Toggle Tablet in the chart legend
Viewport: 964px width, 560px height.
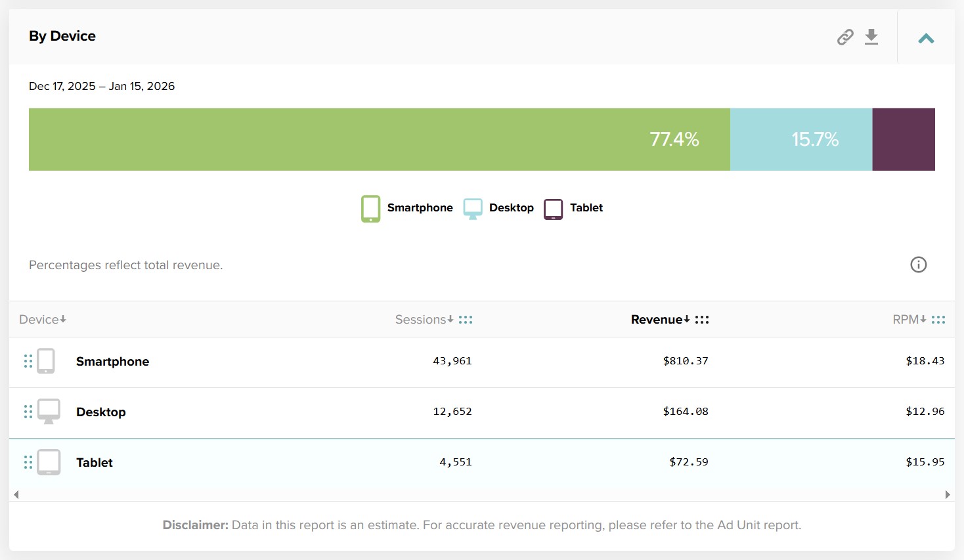click(x=574, y=208)
